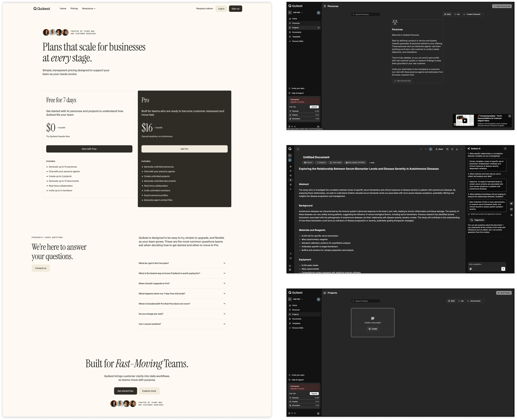Click the Regenerate button in AI panel
Image resolution: width=517 pixels, height=420 pixels.
477,220
